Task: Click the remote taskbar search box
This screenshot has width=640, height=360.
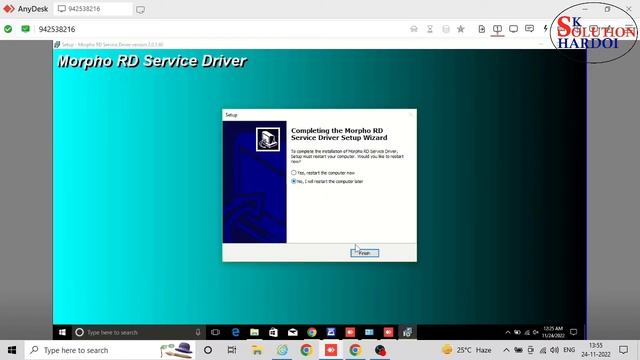Action: click(138, 332)
